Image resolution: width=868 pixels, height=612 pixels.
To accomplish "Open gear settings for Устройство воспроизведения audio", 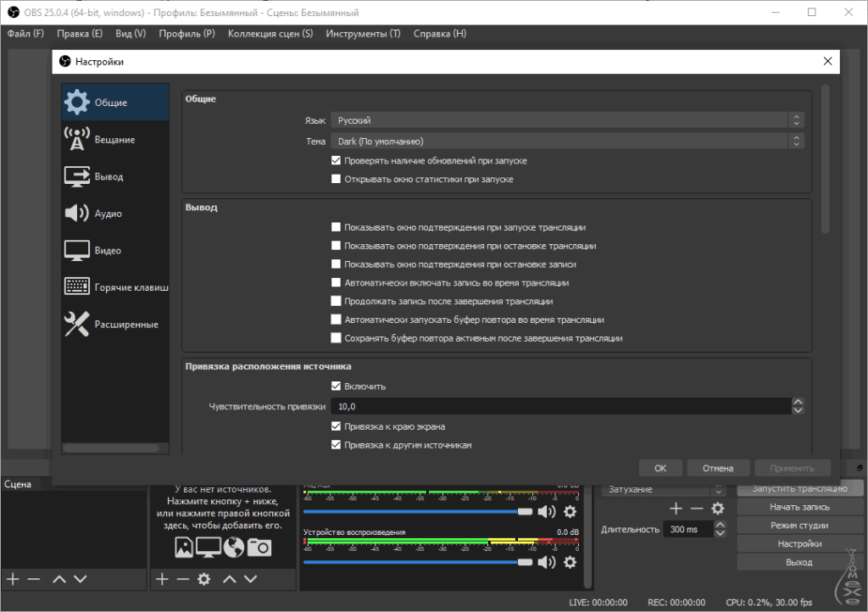I will coord(570,561).
